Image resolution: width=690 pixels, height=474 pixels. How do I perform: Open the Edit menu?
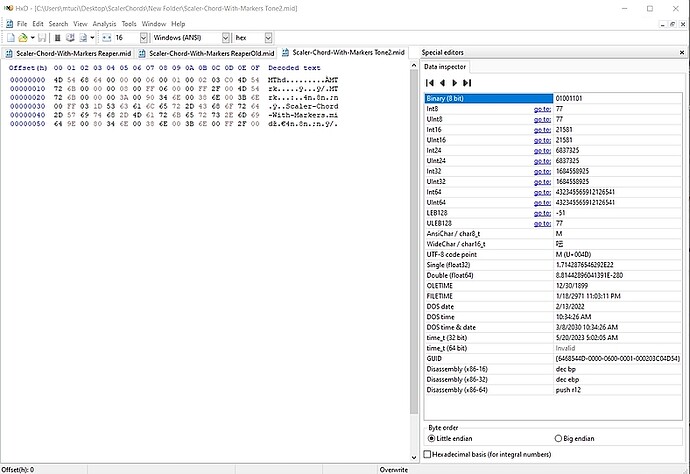click(x=38, y=24)
